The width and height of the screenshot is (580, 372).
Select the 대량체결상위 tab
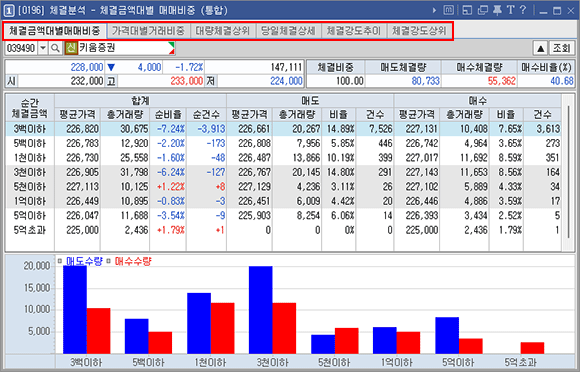click(x=223, y=31)
